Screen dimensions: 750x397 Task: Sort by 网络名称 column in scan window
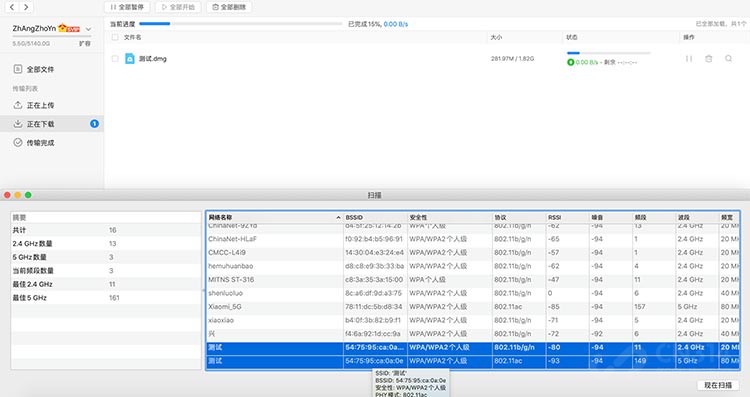(x=275, y=217)
